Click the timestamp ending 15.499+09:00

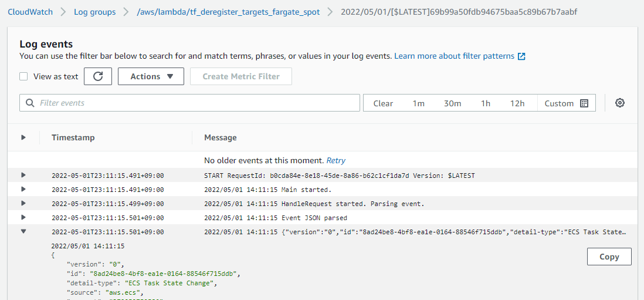point(107,204)
